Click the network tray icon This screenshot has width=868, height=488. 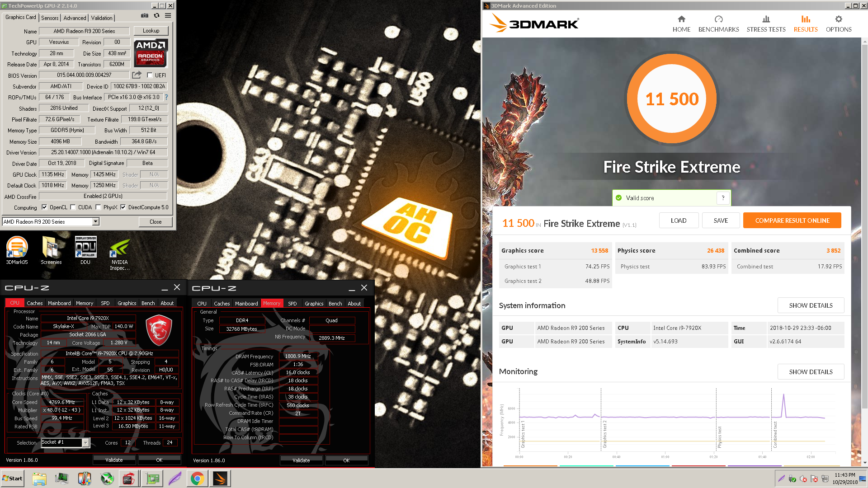click(825, 479)
